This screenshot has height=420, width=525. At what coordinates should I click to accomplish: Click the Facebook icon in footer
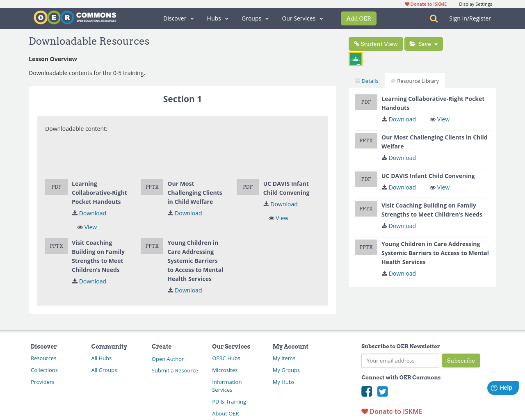pyautogui.click(x=366, y=391)
